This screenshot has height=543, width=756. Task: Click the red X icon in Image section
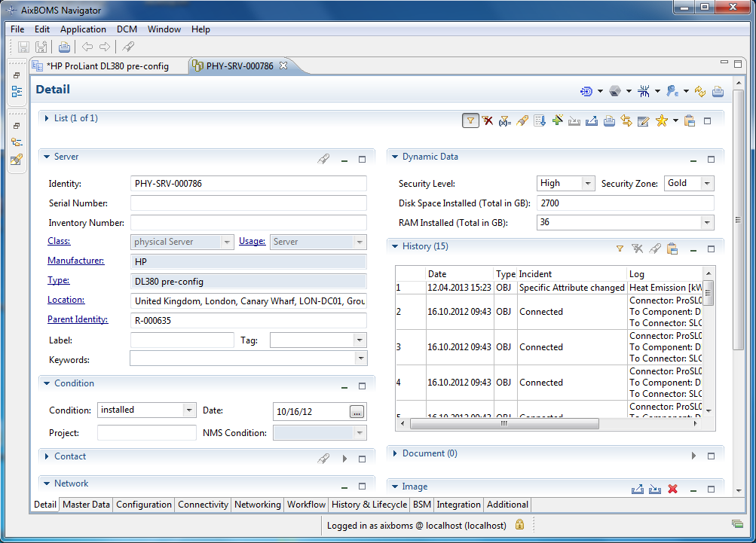[x=672, y=489]
